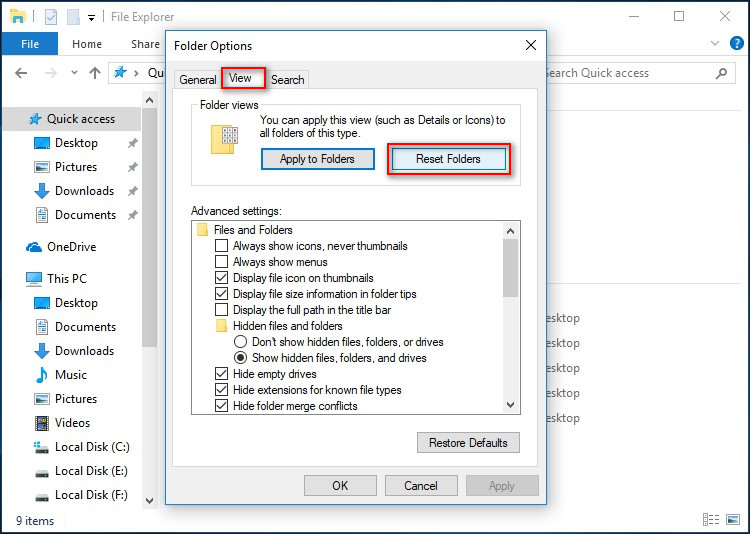Click the Properties checkmark icon in quick access toolbar

pyautogui.click(x=51, y=17)
